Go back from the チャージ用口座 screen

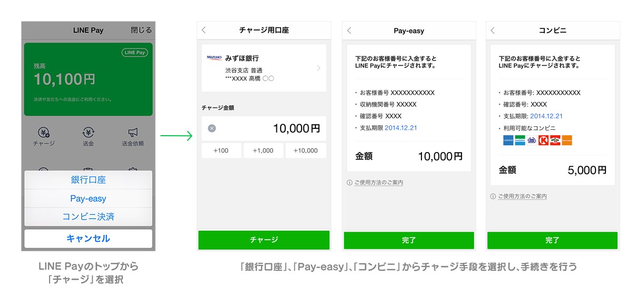coord(205,31)
